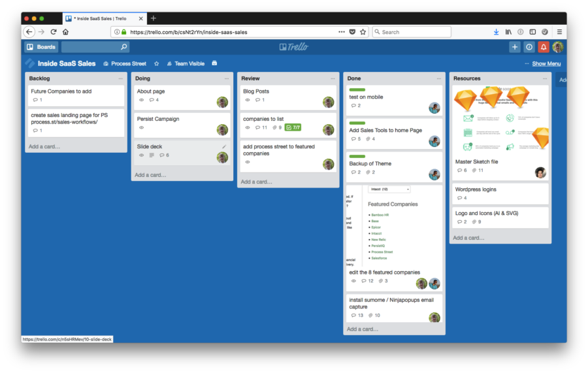Viewport: 588px width, 373px height.
Task: Open the Boards menu button
Action: pos(41,47)
